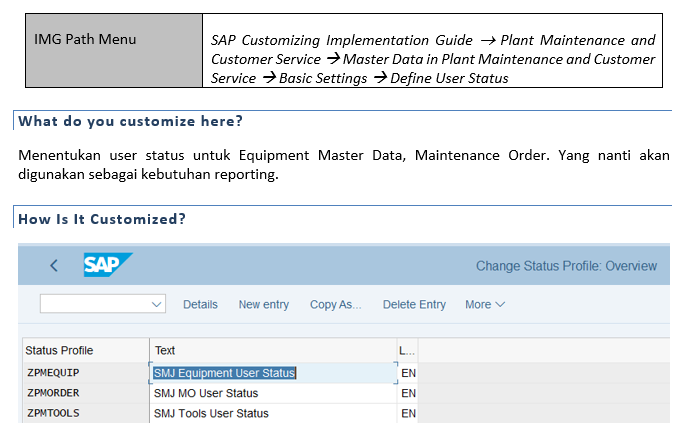Click the SMJ Tools User Status cell
Image resolution: width=681 pixels, height=427 pixels.
coord(273,413)
